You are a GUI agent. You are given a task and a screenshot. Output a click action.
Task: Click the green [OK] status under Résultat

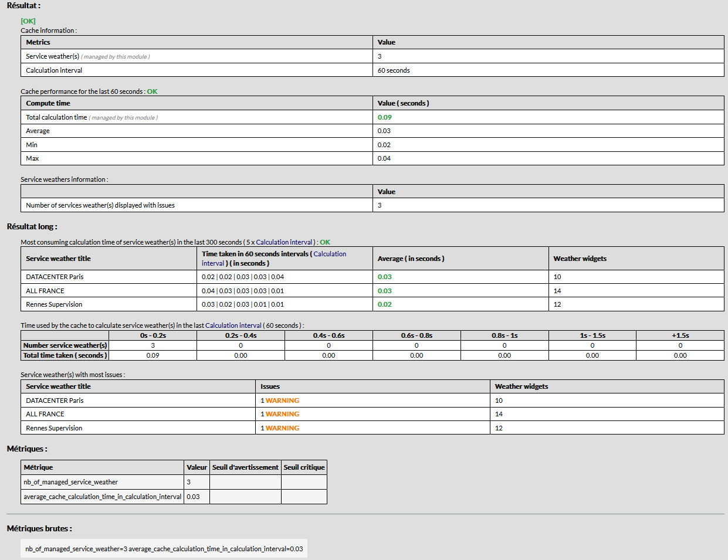[x=28, y=21]
